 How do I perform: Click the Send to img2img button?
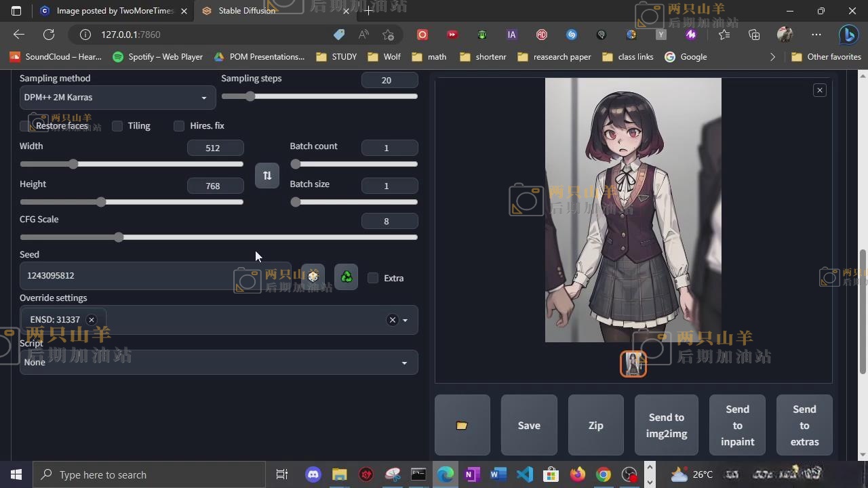[x=666, y=425]
